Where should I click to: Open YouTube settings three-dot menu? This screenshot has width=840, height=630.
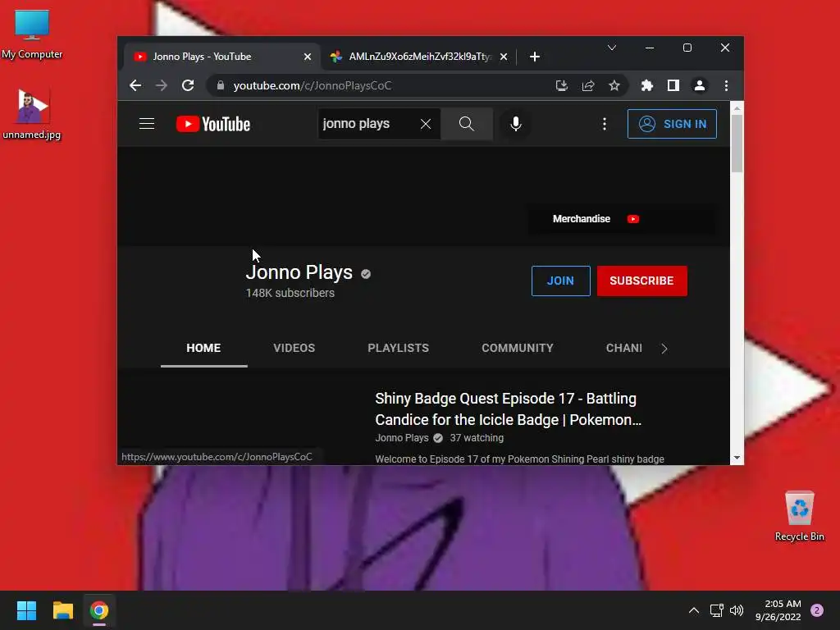[605, 124]
